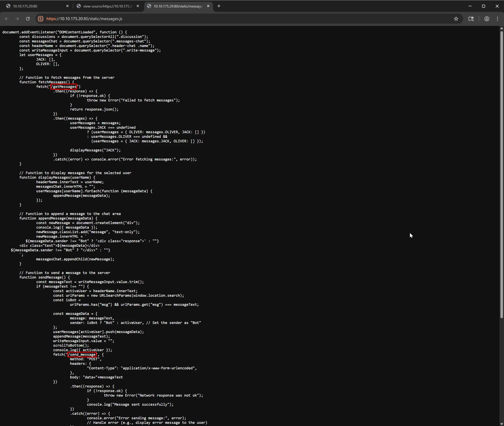Open the profile account icon
Screen dimensions: 504x426
point(487,19)
